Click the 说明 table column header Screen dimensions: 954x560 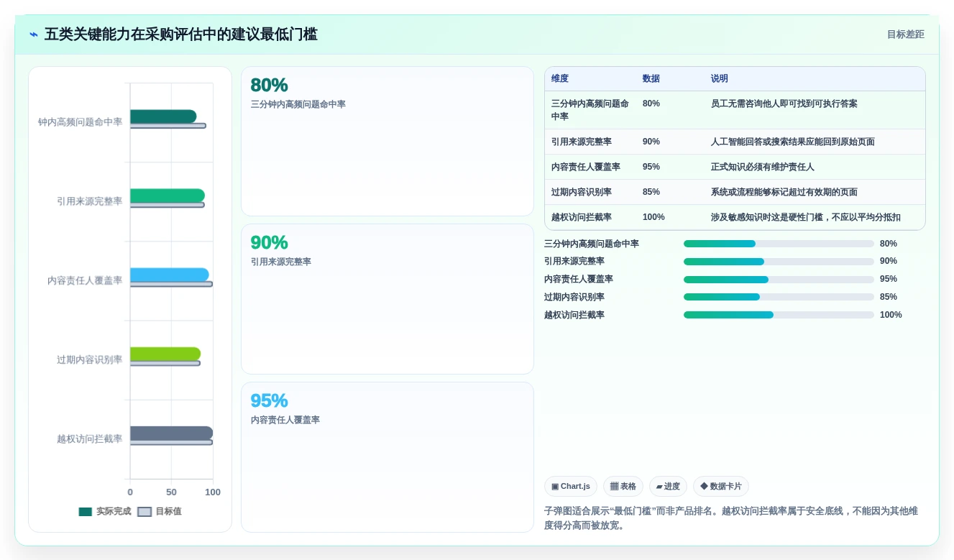720,79
